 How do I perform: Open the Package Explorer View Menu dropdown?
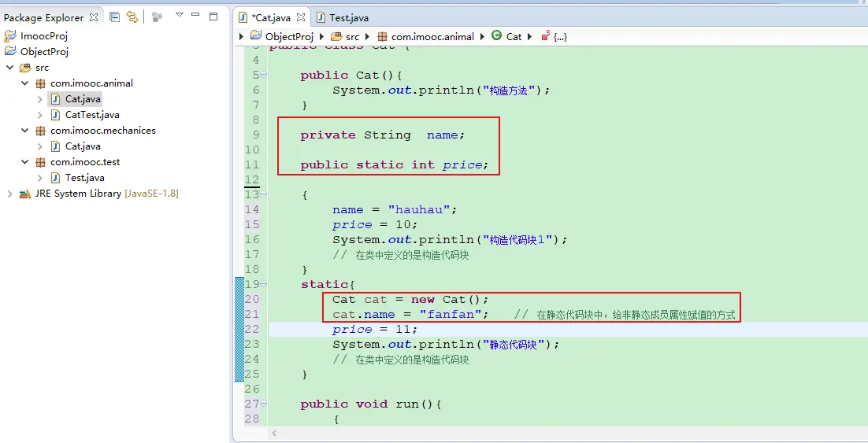point(180,16)
